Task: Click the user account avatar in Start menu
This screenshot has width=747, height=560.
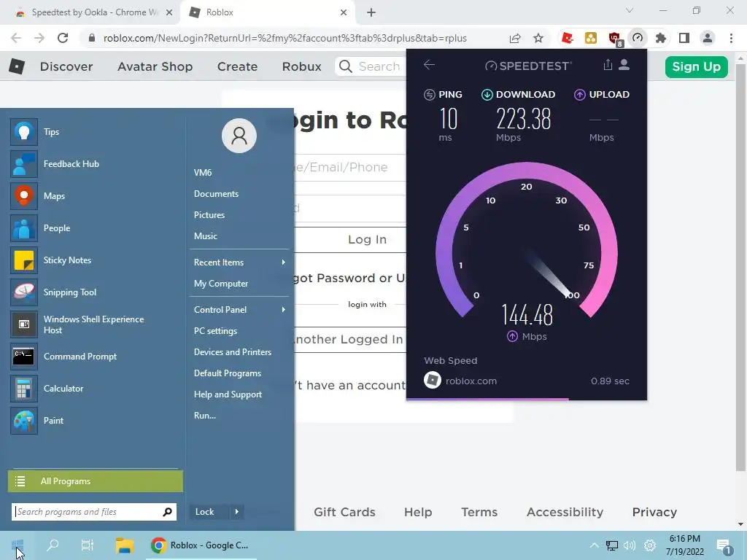Action: pos(239,136)
